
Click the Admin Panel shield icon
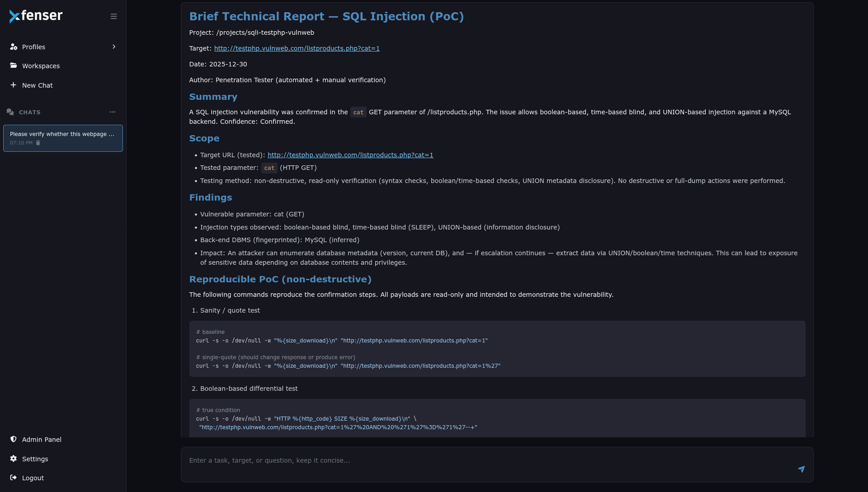point(14,439)
